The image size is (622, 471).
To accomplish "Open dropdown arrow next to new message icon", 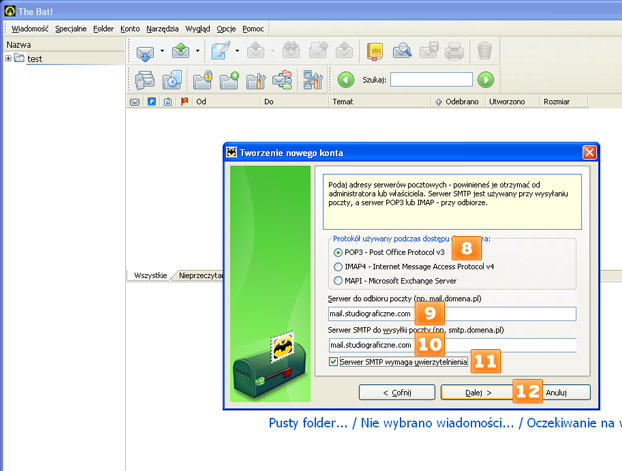I will 237,51.
